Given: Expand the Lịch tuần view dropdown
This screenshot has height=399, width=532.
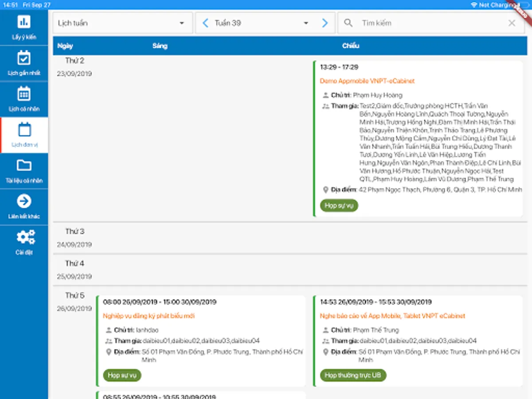Looking at the screenshot, I should [x=123, y=23].
